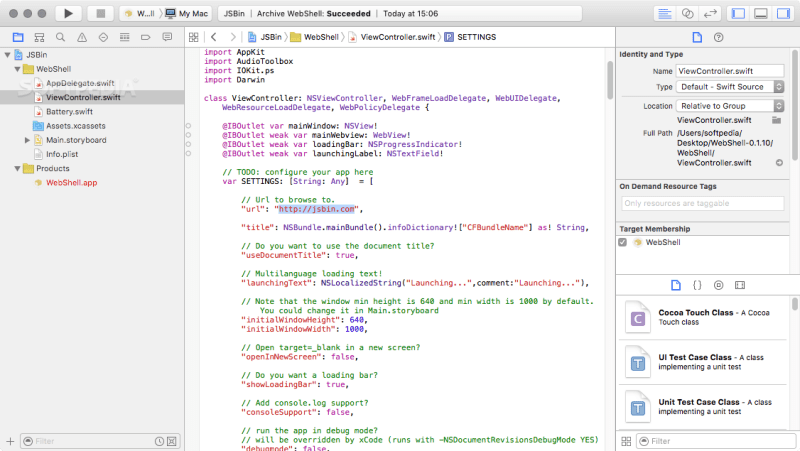Screen dimensions: 800x451
Task: Open the Test navigator
Action: (x=103, y=37)
